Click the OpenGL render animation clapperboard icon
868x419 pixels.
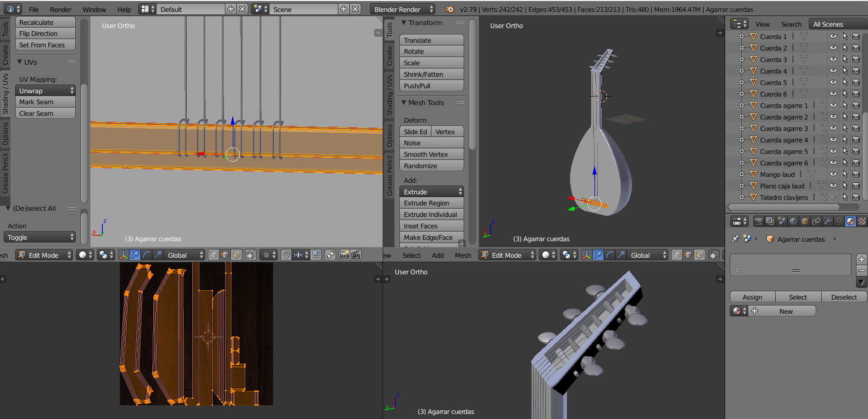pos(356,255)
